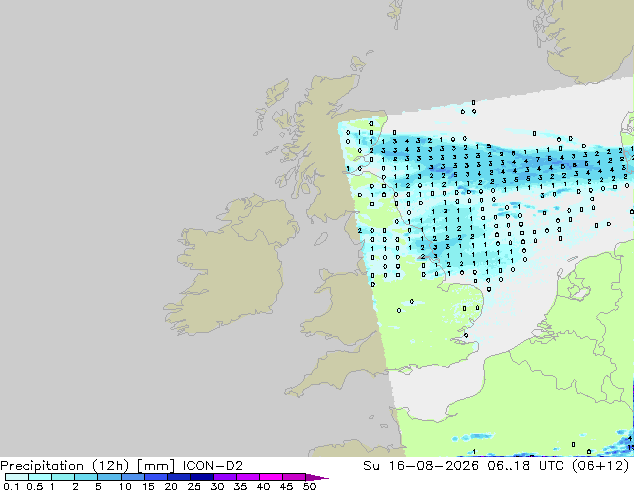Screen dimensions: 634x490
Task: Click the Isle of Man on map
Action: [321, 239]
